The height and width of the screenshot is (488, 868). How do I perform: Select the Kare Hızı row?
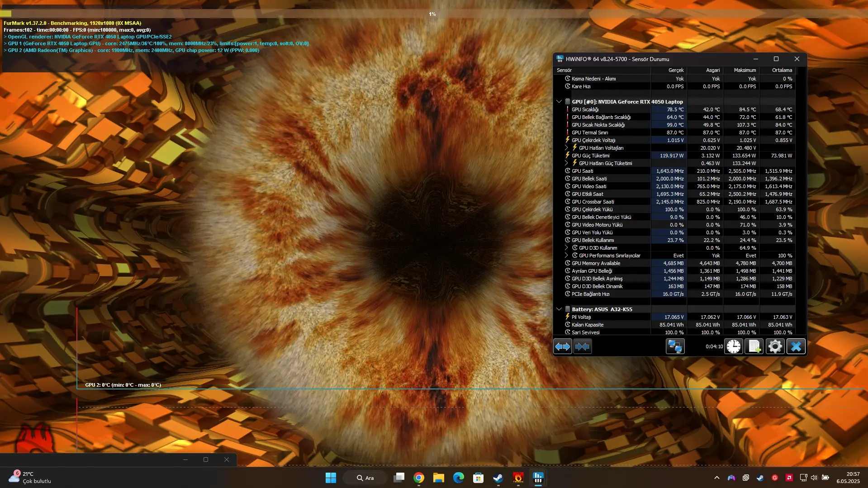(674, 86)
